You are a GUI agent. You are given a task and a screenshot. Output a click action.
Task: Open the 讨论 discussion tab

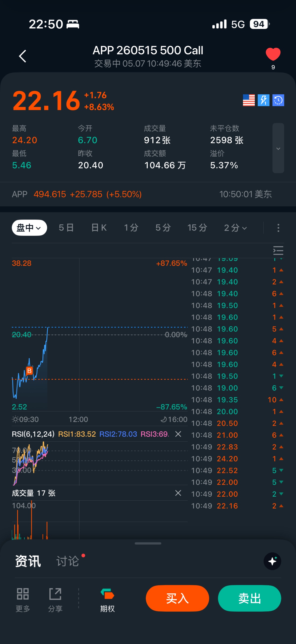pos(68,561)
